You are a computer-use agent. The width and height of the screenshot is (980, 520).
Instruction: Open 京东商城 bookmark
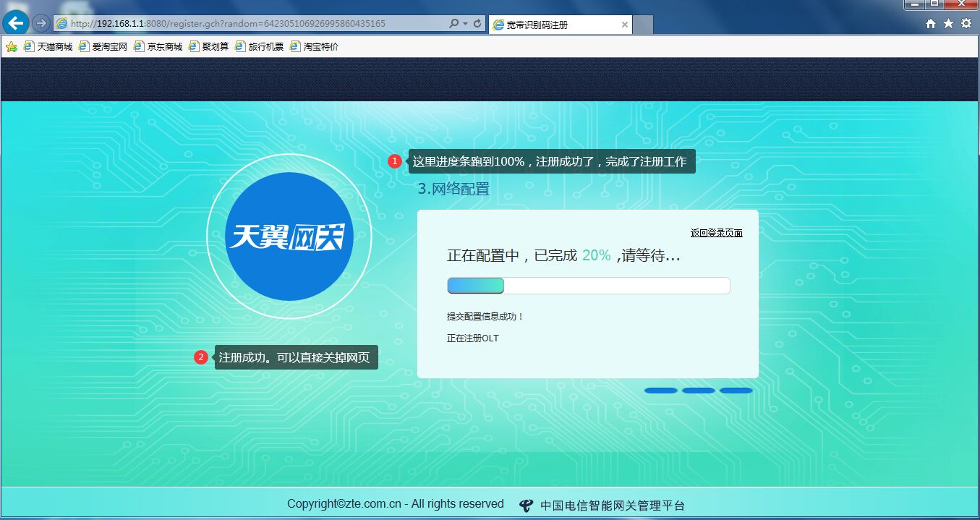(158, 47)
